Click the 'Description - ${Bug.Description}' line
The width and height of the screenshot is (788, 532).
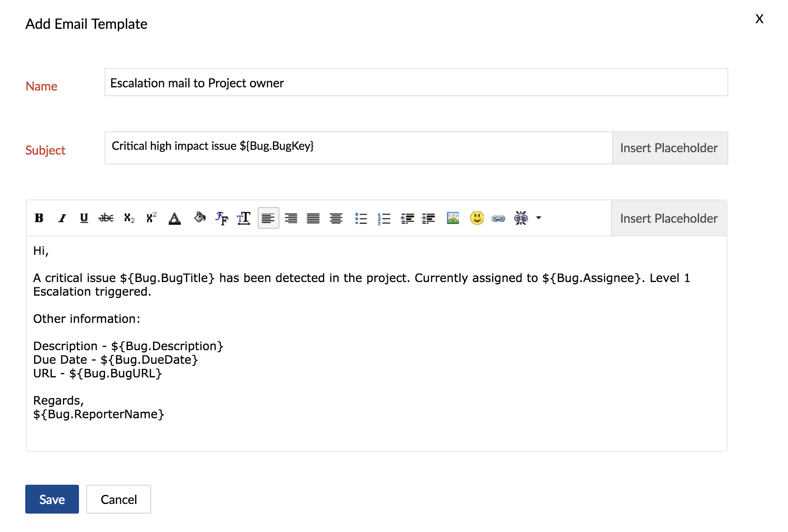(128, 346)
